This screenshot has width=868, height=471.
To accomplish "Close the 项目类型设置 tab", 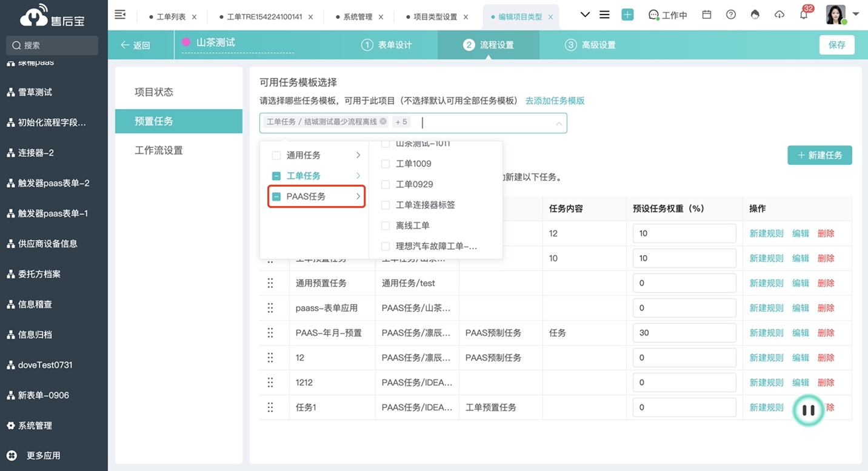I will [466, 17].
